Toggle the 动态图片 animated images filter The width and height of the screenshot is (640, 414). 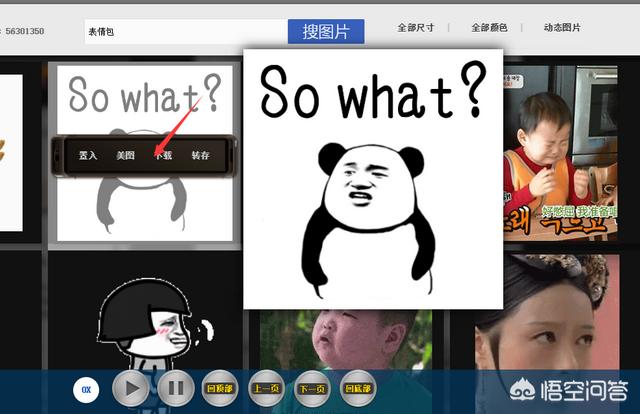click(561, 28)
